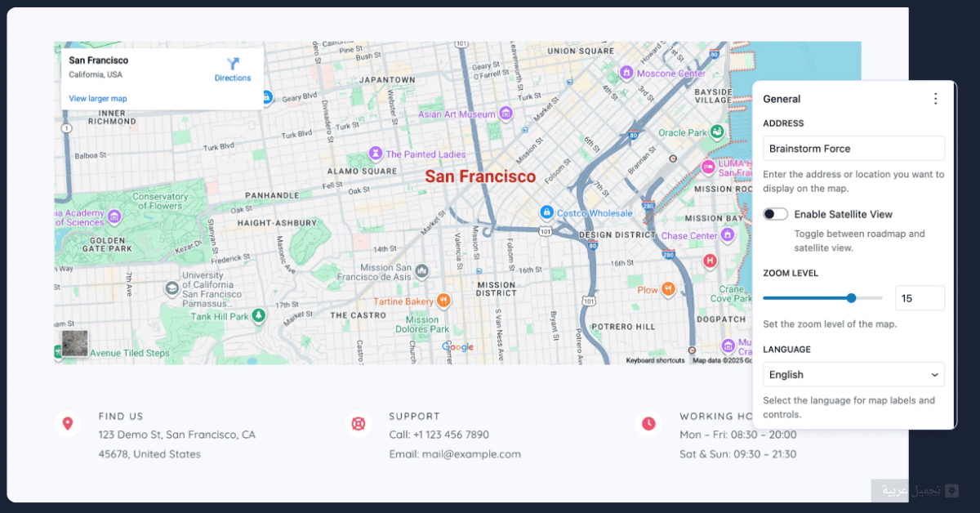The image size is (980, 513).
Task: Click the Asian Art Museum marker
Action: click(506, 113)
